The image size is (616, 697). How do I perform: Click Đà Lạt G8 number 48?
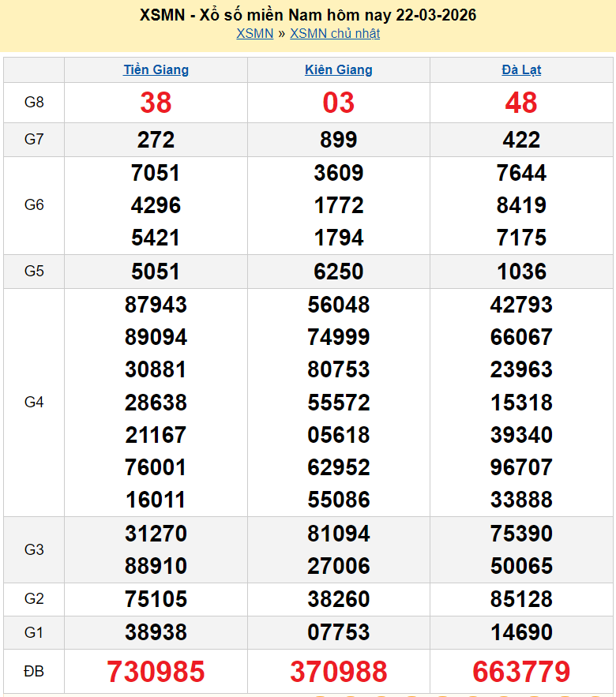[x=521, y=103]
